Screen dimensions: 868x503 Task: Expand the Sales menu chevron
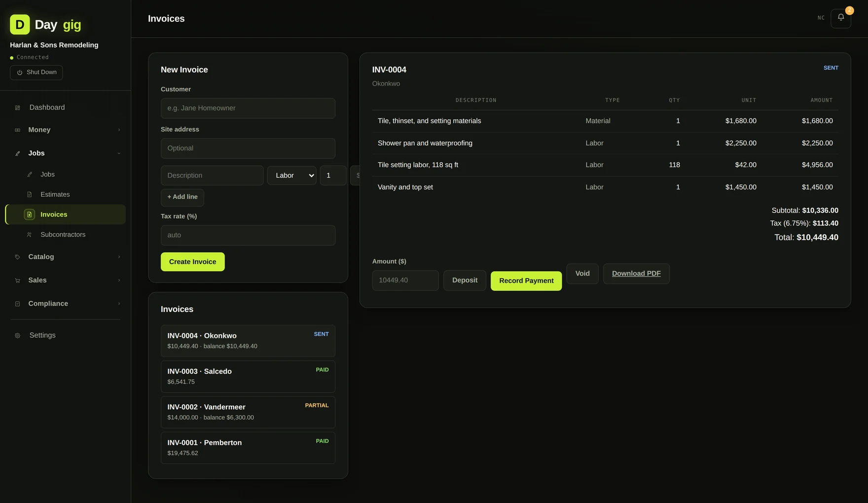pyautogui.click(x=119, y=280)
